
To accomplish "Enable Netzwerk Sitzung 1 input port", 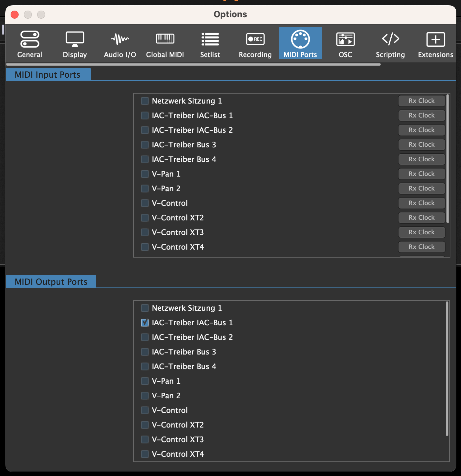I will tap(145, 101).
